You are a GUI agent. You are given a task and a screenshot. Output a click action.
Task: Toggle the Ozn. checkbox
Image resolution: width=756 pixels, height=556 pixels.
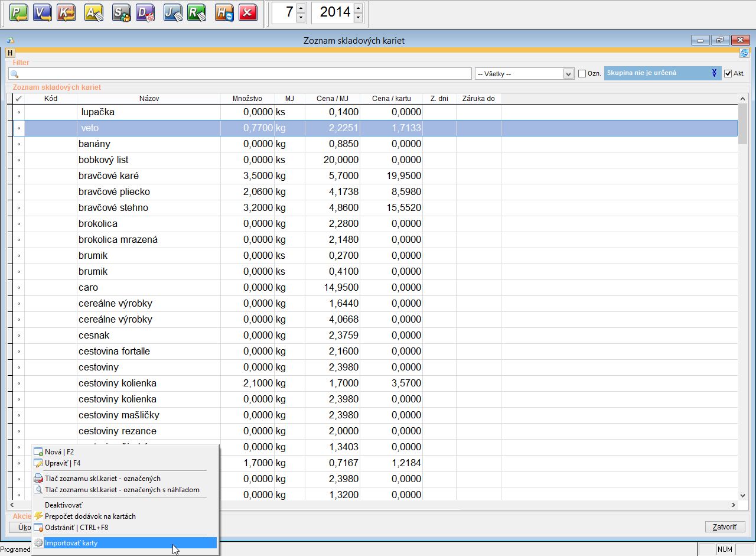point(582,73)
